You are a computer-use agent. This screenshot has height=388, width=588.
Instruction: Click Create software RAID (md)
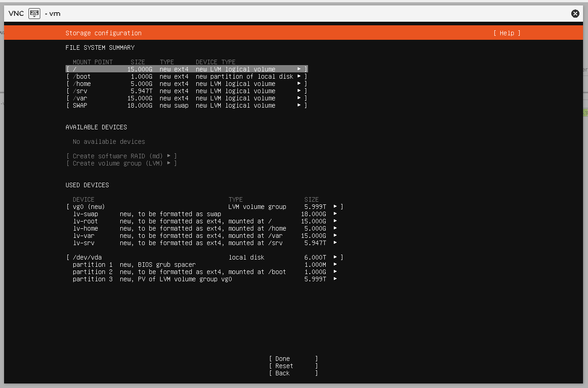(121, 156)
